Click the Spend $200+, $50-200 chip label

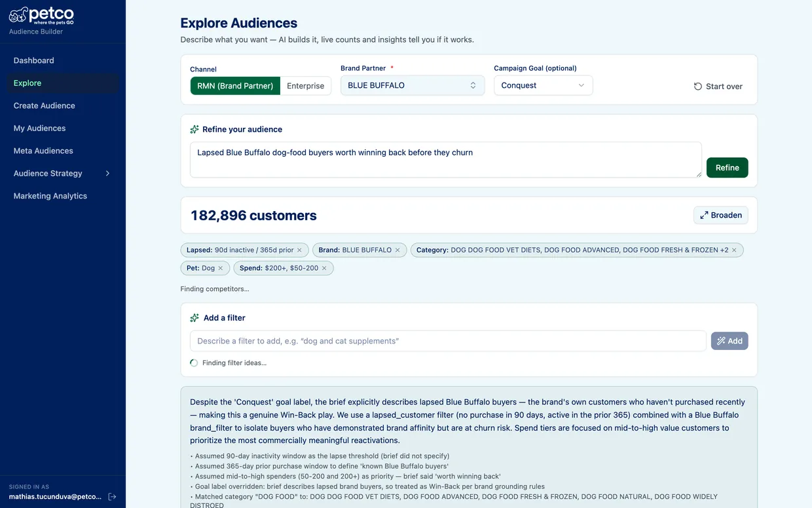tap(279, 268)
